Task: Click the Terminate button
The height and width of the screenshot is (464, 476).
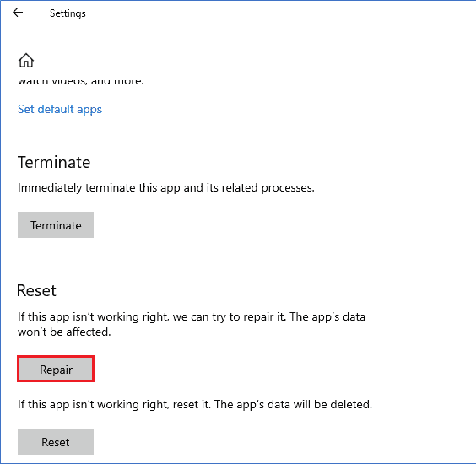Action: (x=56, y=225)
